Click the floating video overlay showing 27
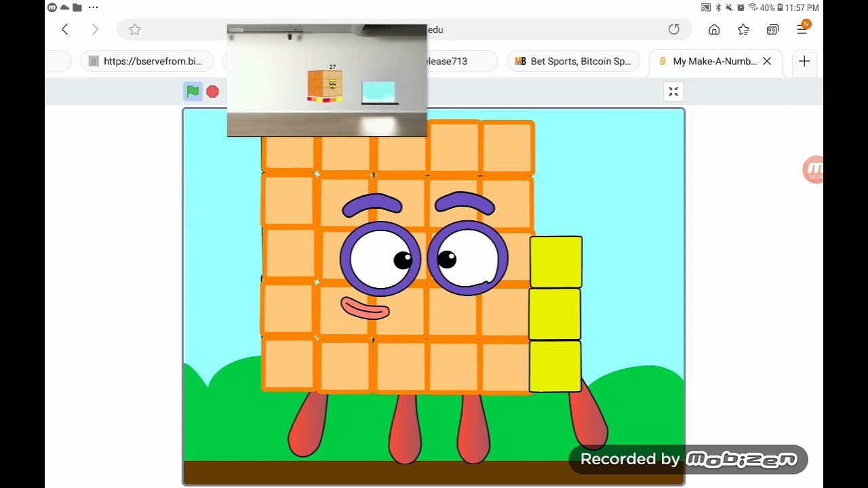 [327, 80]
